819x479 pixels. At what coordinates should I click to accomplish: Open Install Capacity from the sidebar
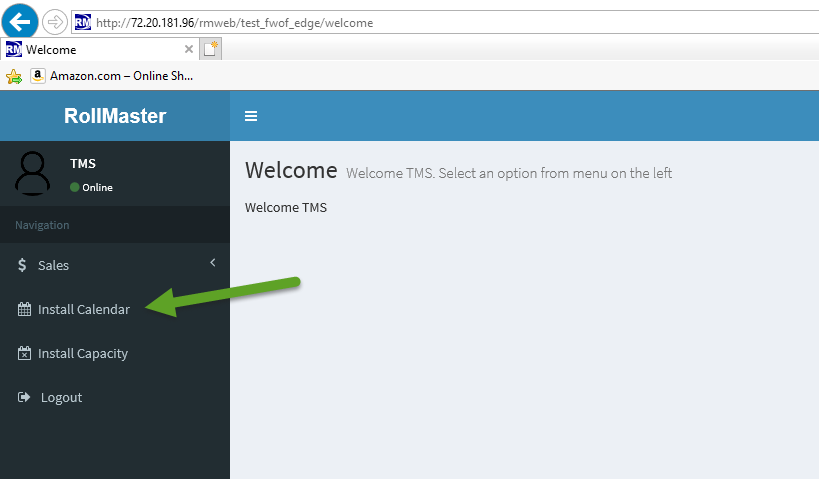coord(115,354)
